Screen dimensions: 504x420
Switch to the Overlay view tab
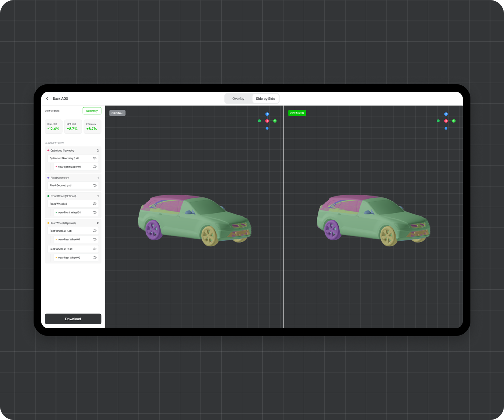(x=238, y=99)
